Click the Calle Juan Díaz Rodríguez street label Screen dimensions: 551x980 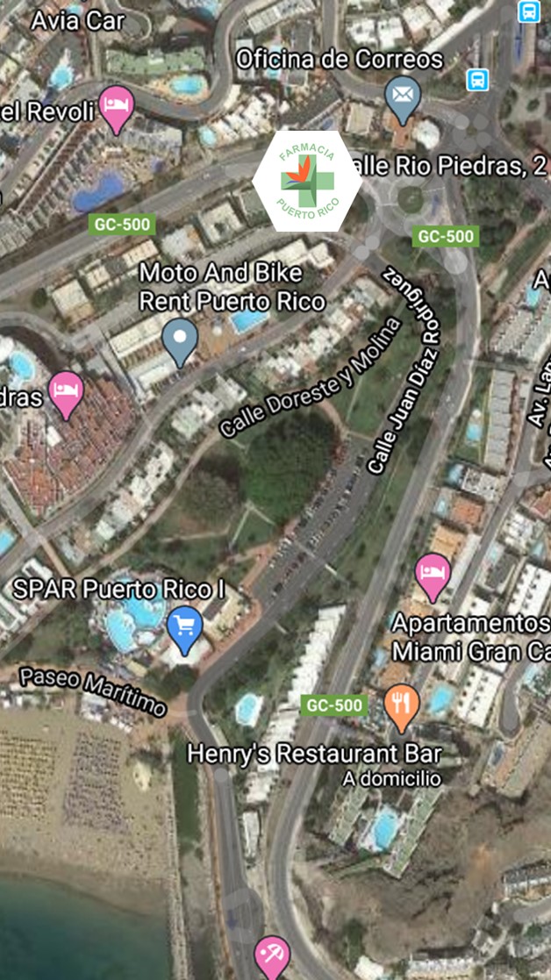pyautogui.click(x=404, y=368)
